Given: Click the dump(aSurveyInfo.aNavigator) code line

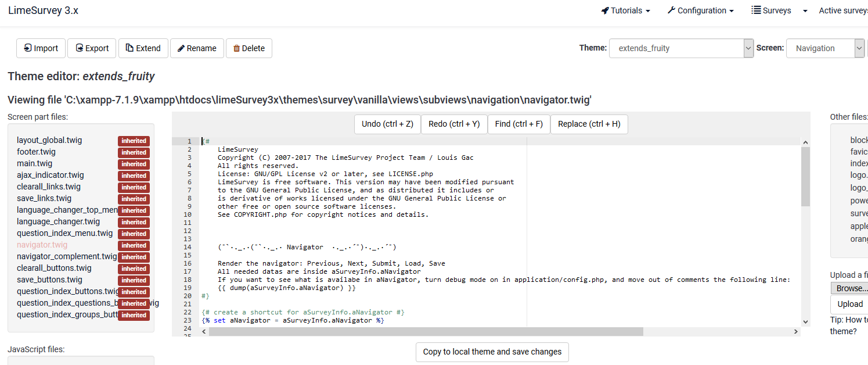Looking at the screenshot, I should pyautogui.click(x=287, y=288).
